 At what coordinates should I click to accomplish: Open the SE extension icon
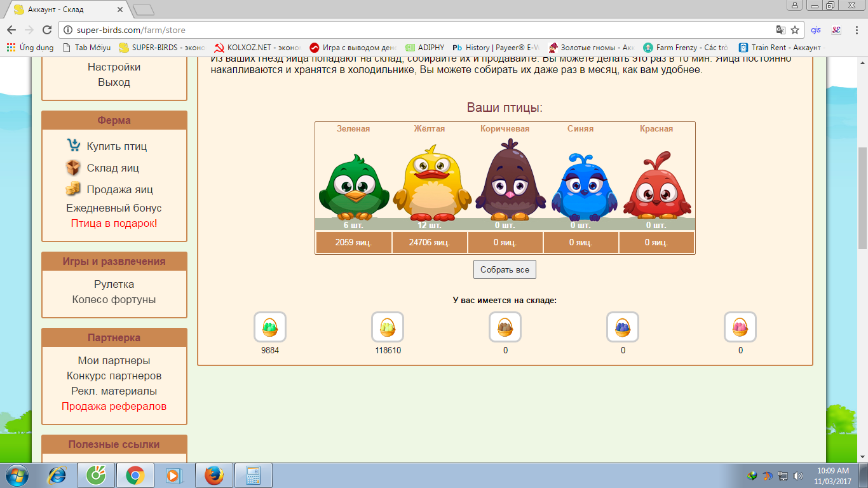pos(836,30)
